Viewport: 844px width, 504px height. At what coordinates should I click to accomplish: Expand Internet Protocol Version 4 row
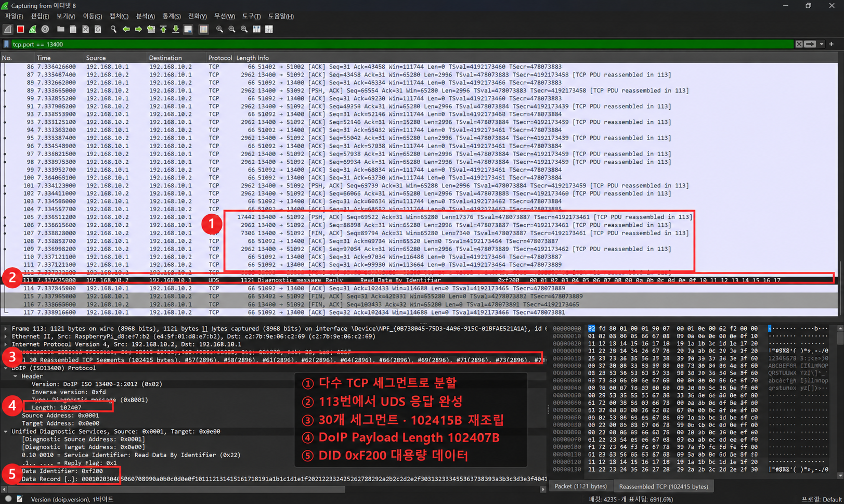pos(6,344)
